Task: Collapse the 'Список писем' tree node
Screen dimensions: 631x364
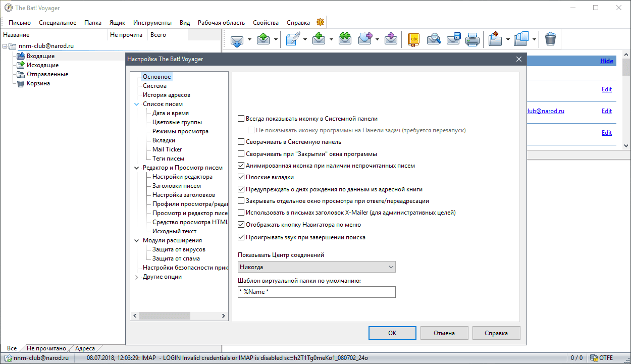Action: point(136,105)
